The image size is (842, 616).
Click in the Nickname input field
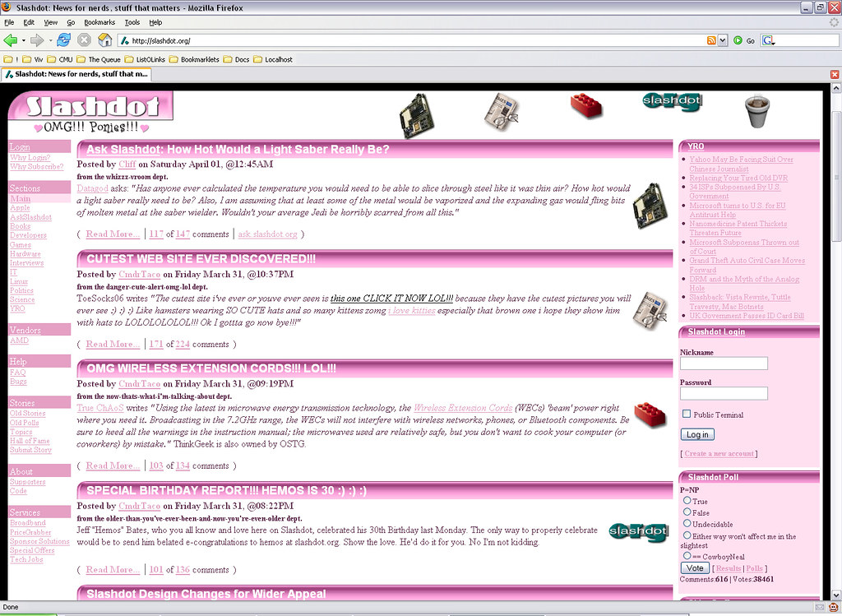point(724,364)
